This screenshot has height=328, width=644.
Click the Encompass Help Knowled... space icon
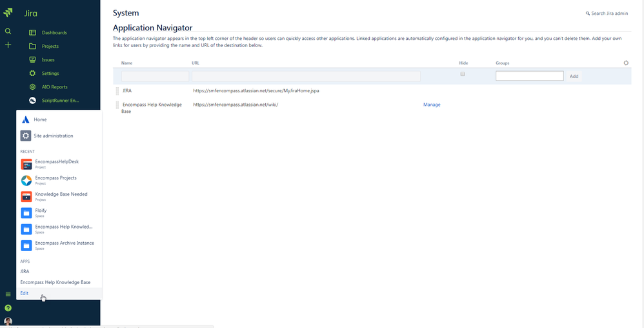(x=26, y=229)
